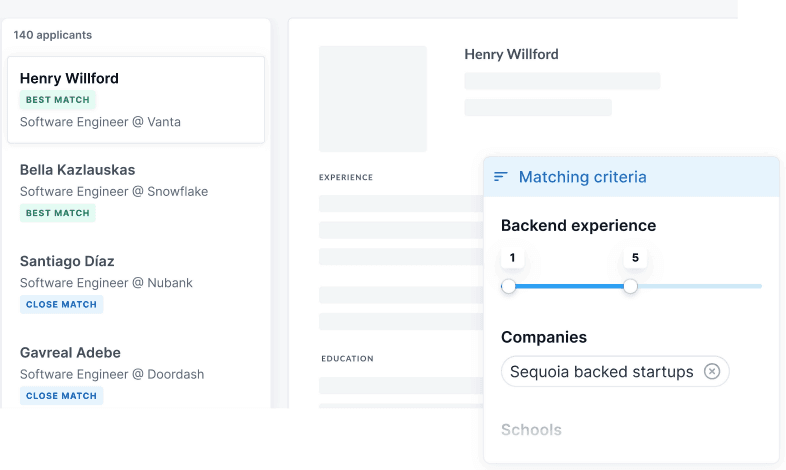Click Santiago Díaz's Close Match badge

click(61, 304)
